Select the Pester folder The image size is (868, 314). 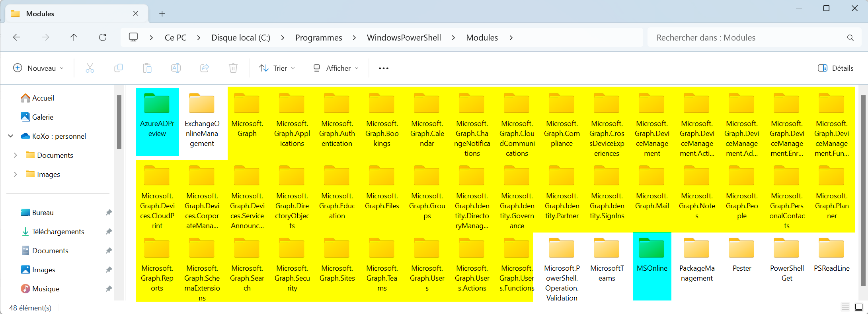742,255
